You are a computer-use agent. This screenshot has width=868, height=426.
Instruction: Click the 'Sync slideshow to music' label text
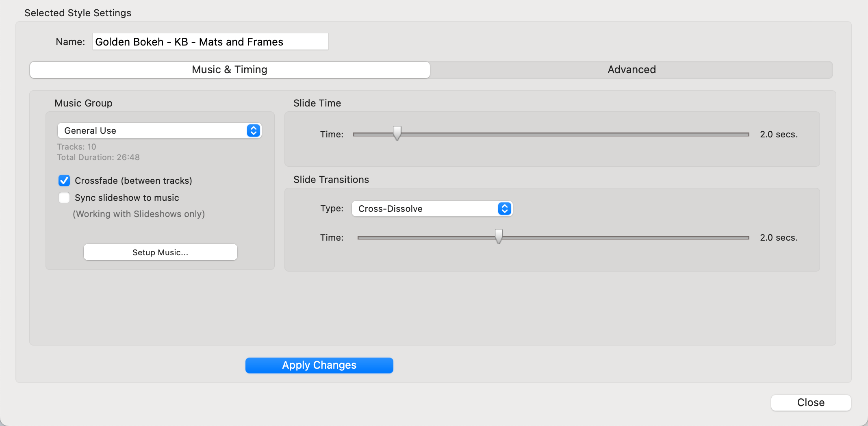point(127,198)
